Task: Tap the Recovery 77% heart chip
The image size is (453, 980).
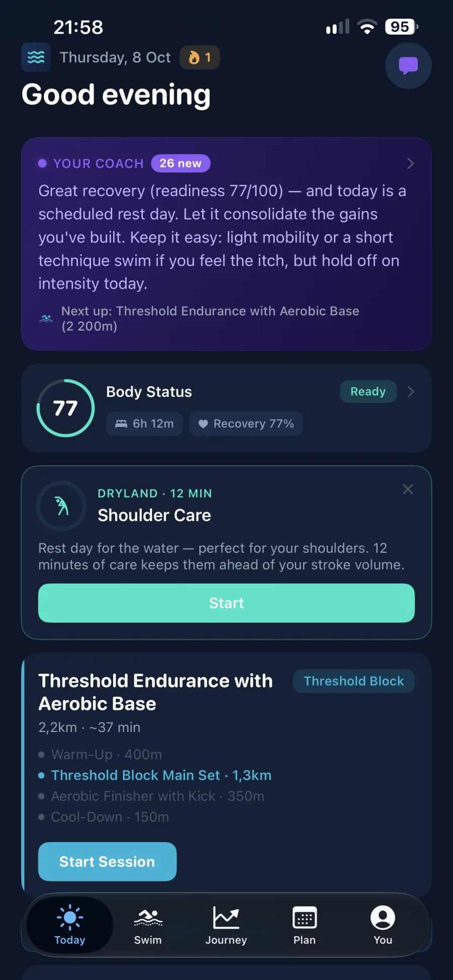Action: [246, 424]
